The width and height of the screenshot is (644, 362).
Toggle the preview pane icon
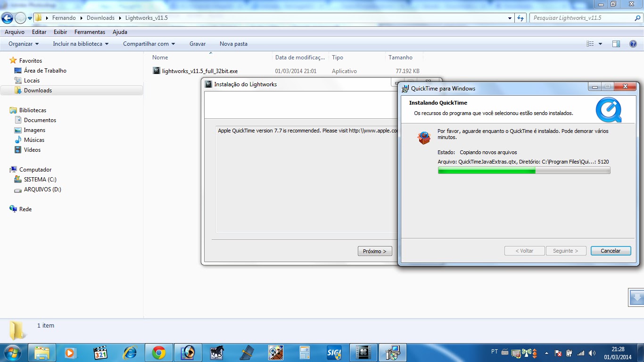(x=616, y=44)
